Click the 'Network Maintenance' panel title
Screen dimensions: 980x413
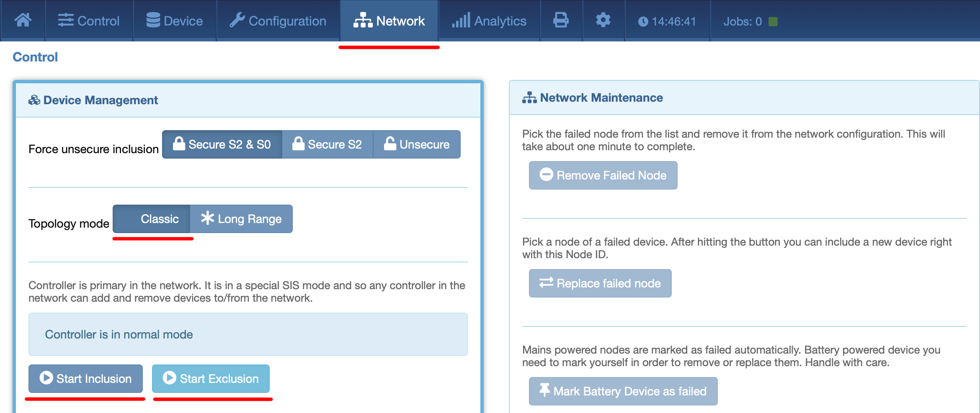(x=601, y=97)
